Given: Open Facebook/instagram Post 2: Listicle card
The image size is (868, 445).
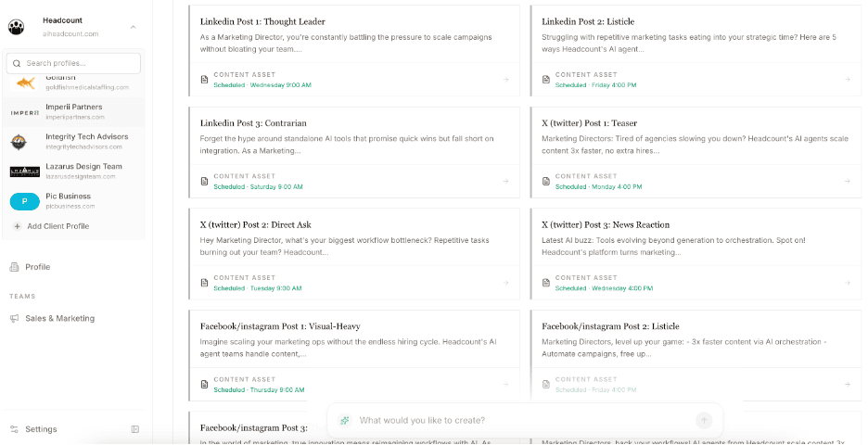Looking at the screenshot, I should [x=696, y=355].
